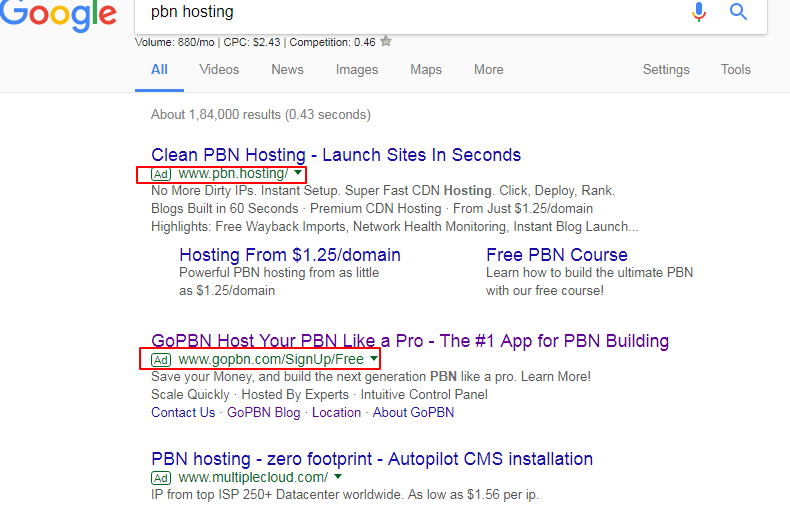Open Clean PBN Hosting ad headline link

click(x=336, y=155)
